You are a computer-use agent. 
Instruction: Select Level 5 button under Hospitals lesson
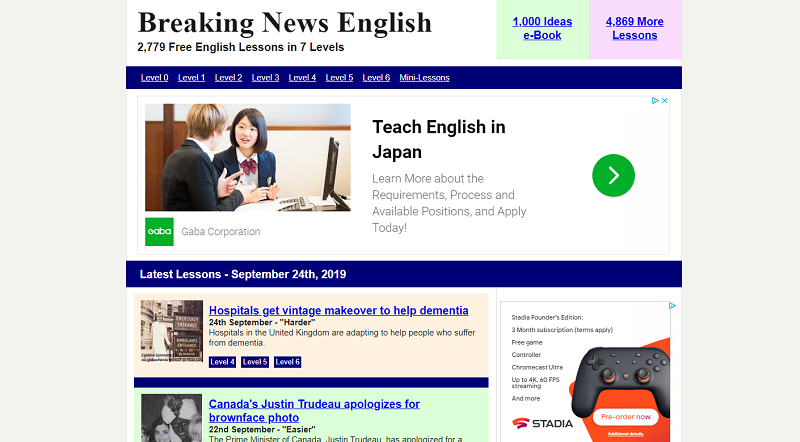pos(255,362)
